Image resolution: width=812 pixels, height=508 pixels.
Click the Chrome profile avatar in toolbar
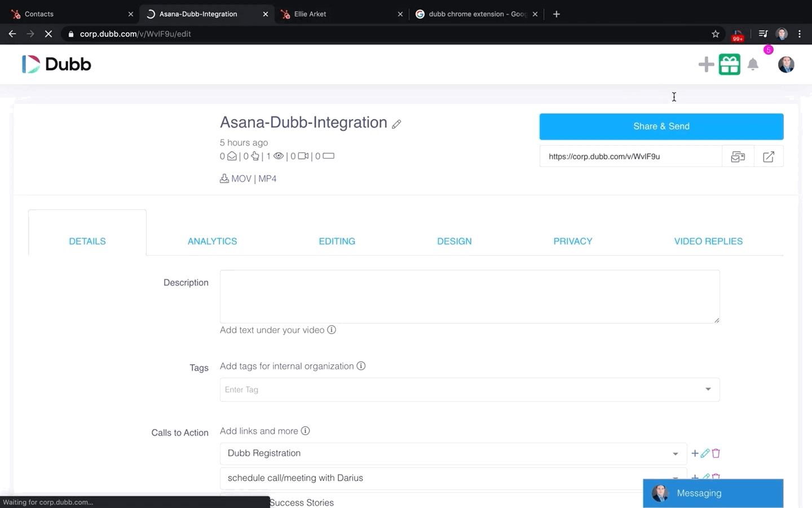[x=782, y=34]
